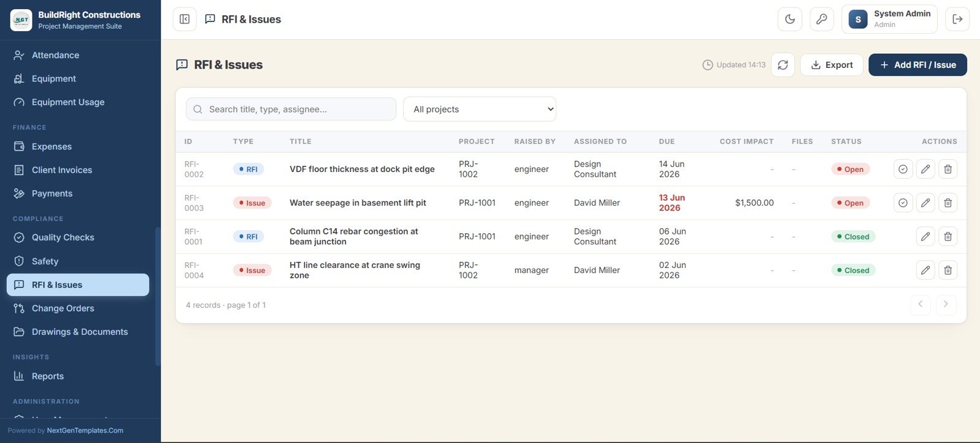Open Expenses in the sidebar
This screenshot has width=980, height=443.
click(x=78, y=146)
